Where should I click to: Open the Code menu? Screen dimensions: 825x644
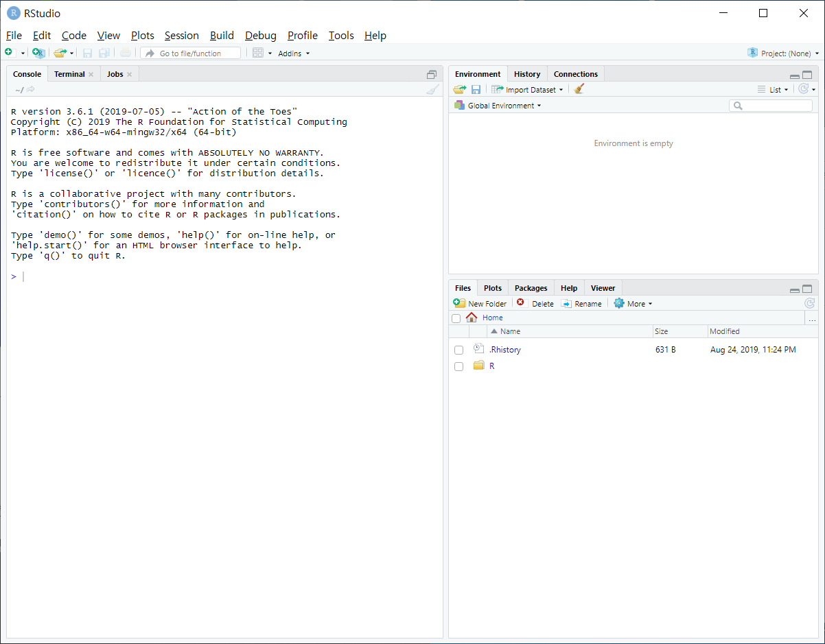coord(74,36)
